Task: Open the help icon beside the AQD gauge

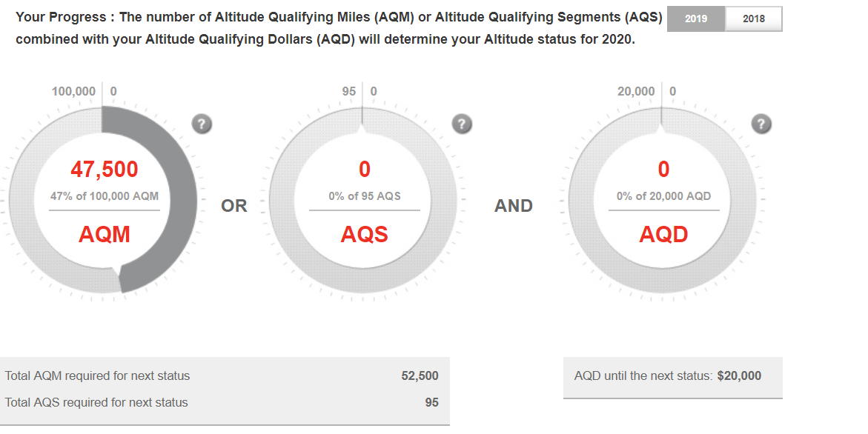Action: [x=761, y=124]
